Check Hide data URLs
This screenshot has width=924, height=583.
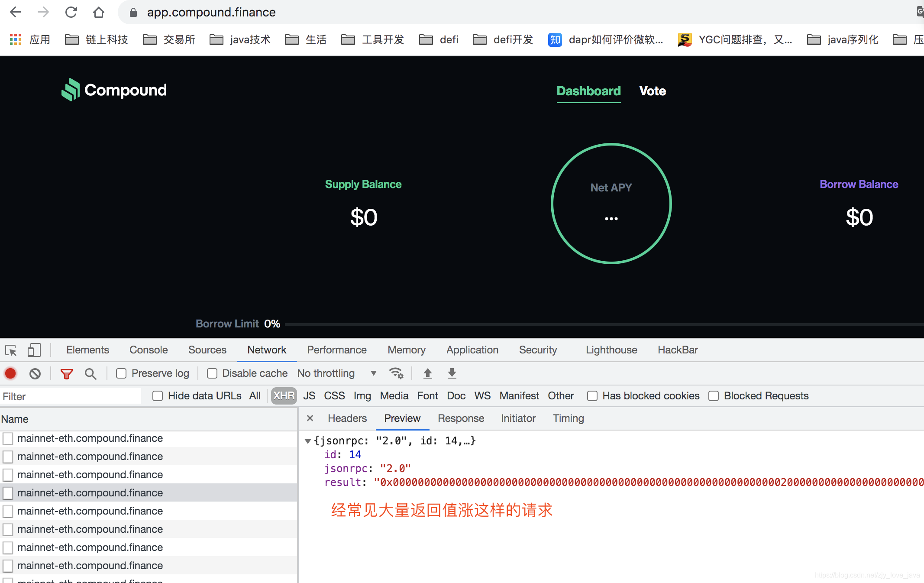coord(158,396)
